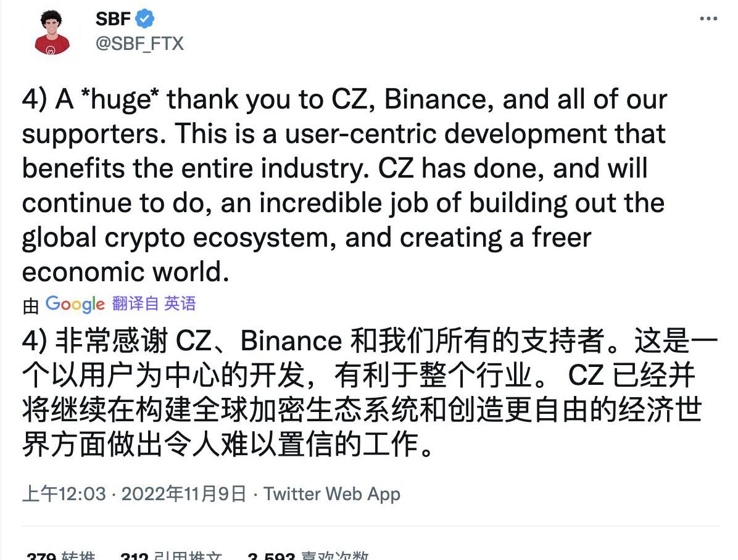Click the Google logo in translation credit

75,304
